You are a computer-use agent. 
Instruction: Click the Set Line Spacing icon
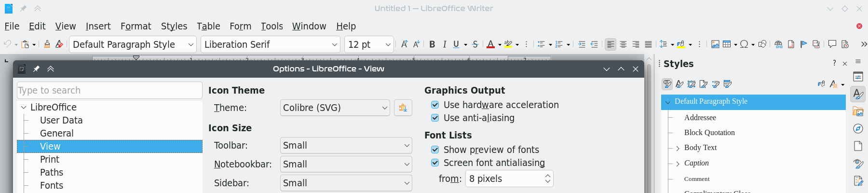coord(663,44)
